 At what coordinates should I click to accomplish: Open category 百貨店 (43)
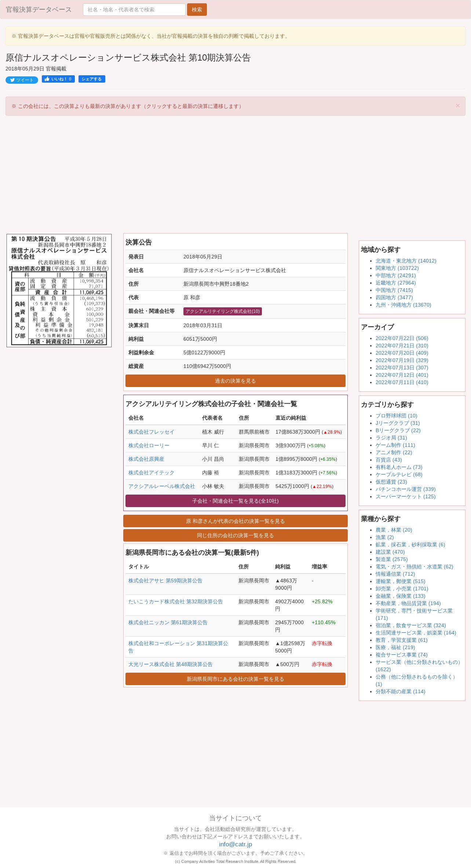pyautogui.click(x=388, y=460)
